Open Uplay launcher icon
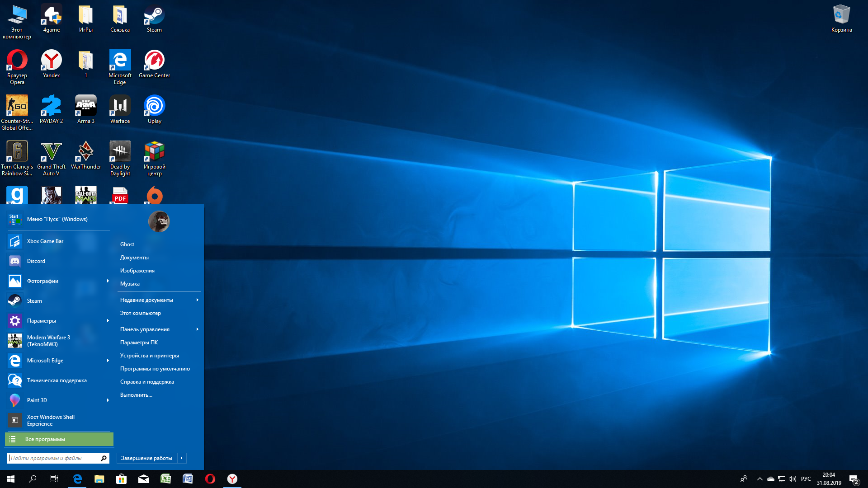 pos(155,108)
